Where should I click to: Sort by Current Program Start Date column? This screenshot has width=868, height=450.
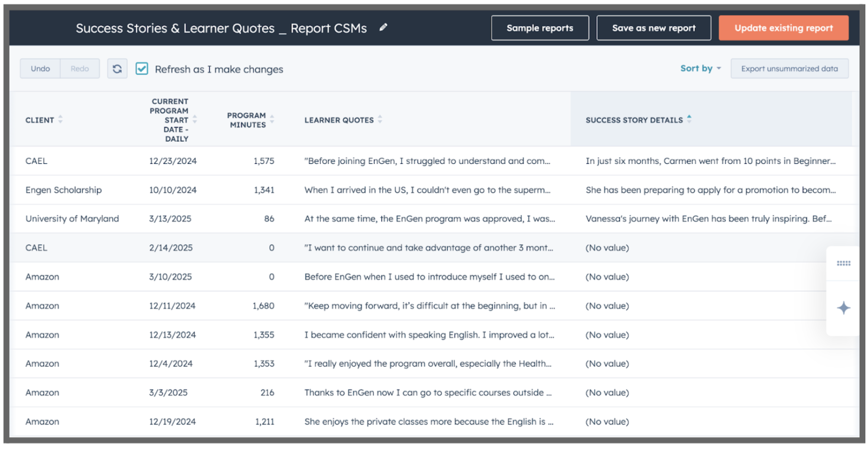pyautogui.click(x=195, y=120)
